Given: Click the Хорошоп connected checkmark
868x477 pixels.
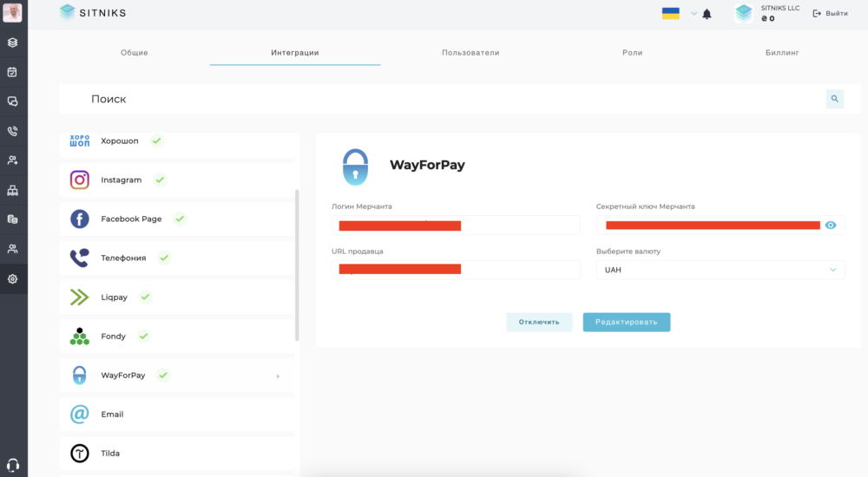Looking at the screenshot, I should tap(156, 140).
